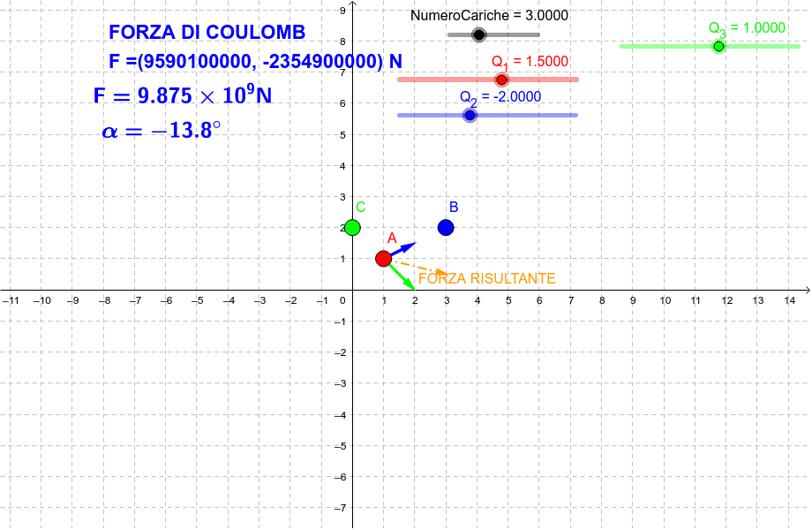Click the Q3 = 1.0000 label
The height and width of the screenshot is (530, 812).
pos(747,28)
